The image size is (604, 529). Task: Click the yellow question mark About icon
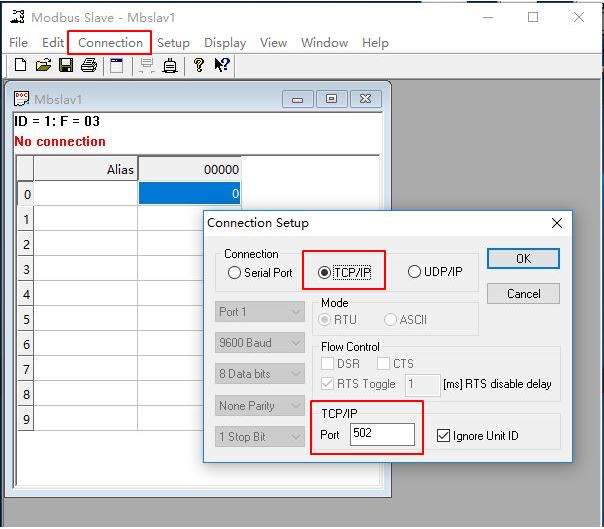point(199,65)
